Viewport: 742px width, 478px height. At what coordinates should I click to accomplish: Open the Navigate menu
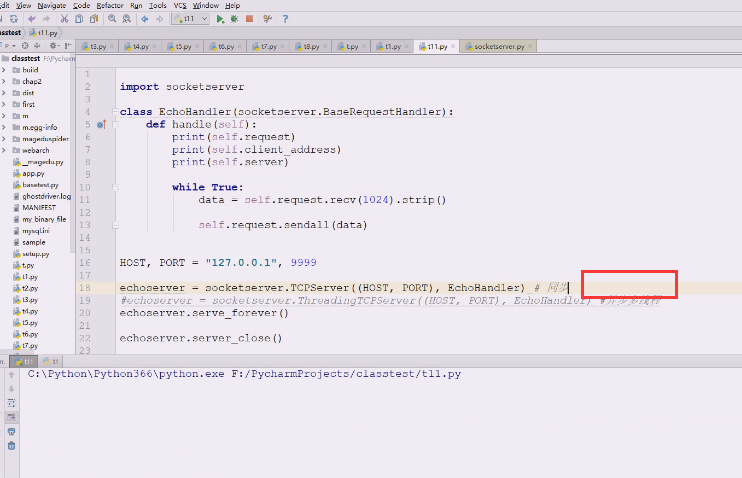click(x=52, y=6)
